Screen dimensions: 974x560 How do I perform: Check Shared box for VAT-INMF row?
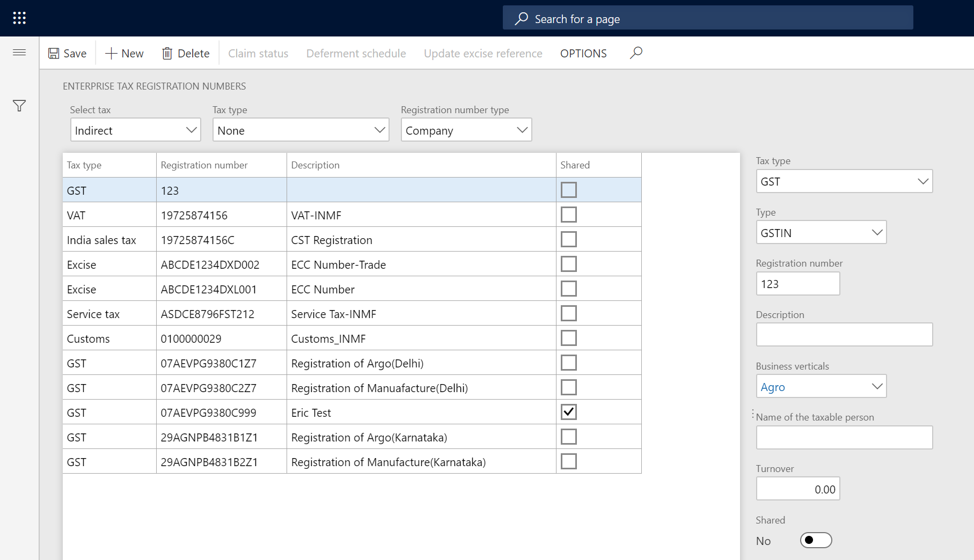click(569, 215)
